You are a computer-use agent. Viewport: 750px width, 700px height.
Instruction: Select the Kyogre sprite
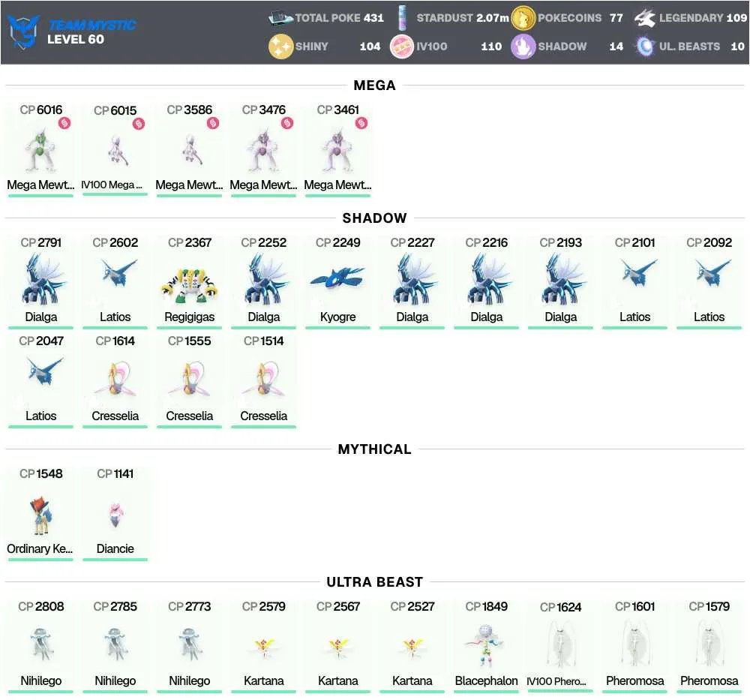[x=337, y=279]
